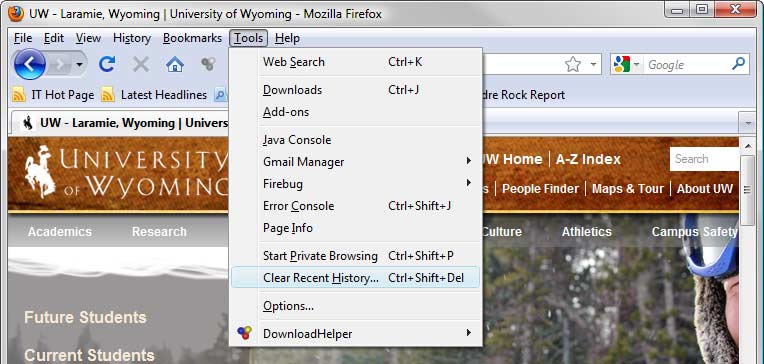
Task: Click the Rock Report bookmark
Action: coord(524,95)
